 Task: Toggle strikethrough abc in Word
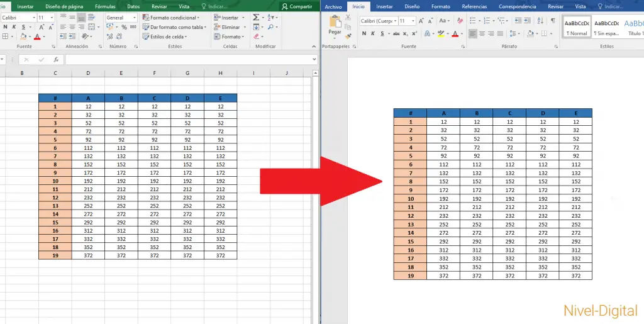[396, 34]
